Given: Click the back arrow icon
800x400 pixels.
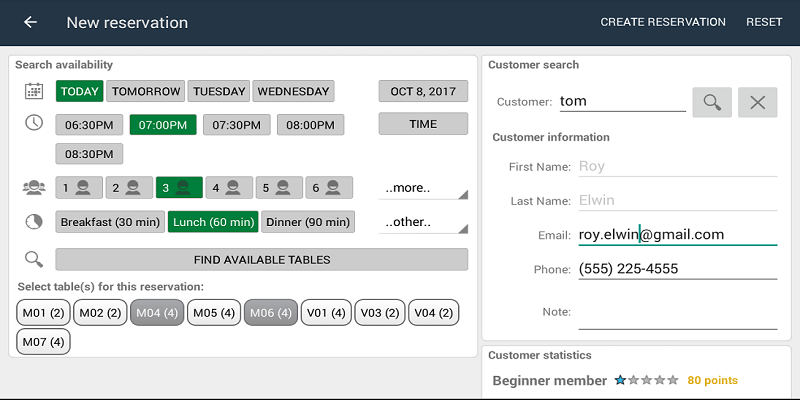Looking at the screenshot, I should [x=30, y=22].
